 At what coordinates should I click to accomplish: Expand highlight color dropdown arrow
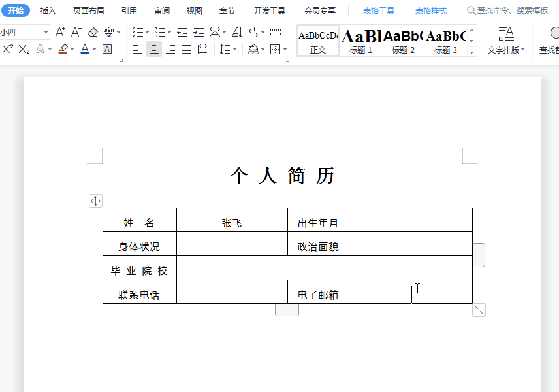[72, 49]
